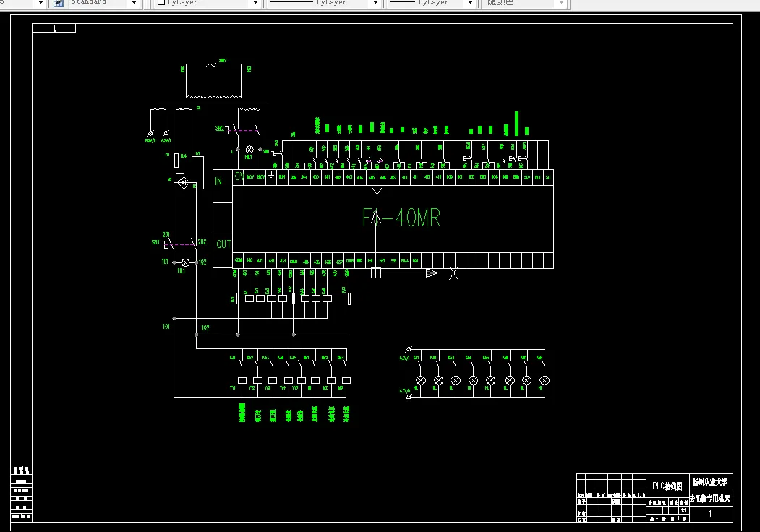760x532 pixels.
Task: Select the FA-40MR PLC model text
Action: click(x=401, y=218)
